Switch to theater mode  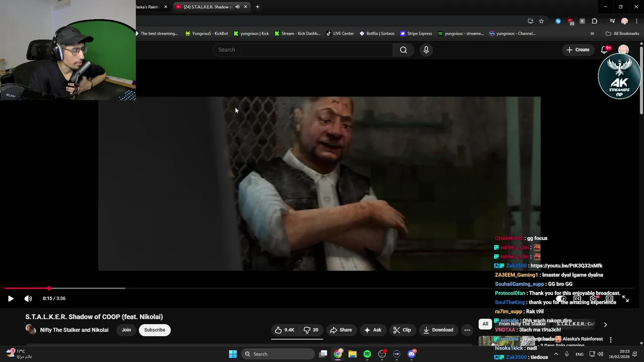point(609,299)
